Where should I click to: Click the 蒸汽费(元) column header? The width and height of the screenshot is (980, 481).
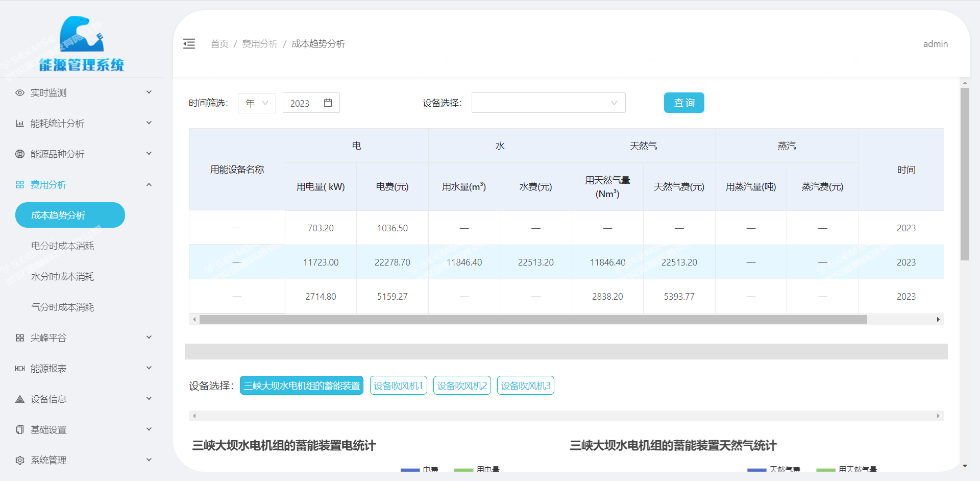click(x=822, y=187)
